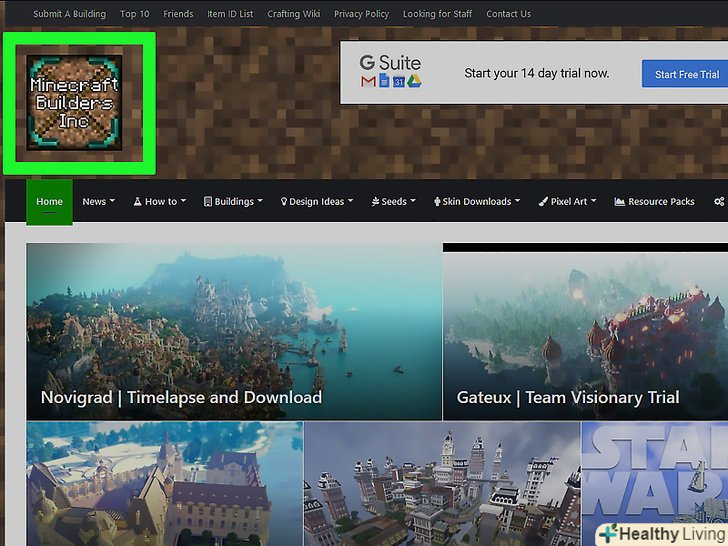Image resolution: width=728 pixels, height=546 pixels.
Task: Open the Friends link
Action: [178, 14]
